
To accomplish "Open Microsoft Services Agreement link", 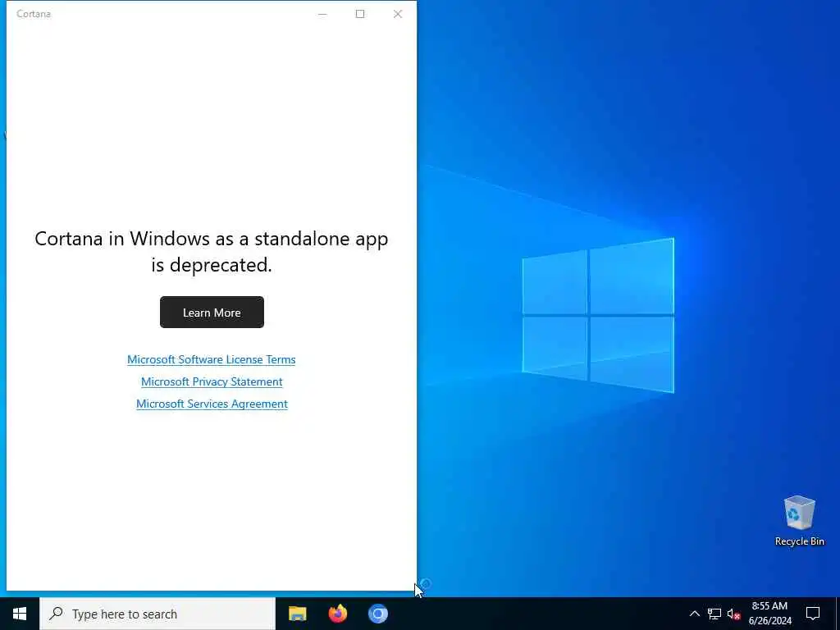I will pos(212,404).
